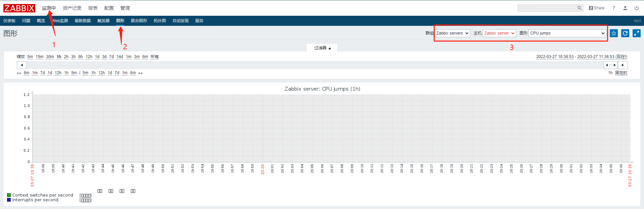Set zoom to 3h
Image resolution: width=644 pixels, height=209 pixels.
point(73,57)
